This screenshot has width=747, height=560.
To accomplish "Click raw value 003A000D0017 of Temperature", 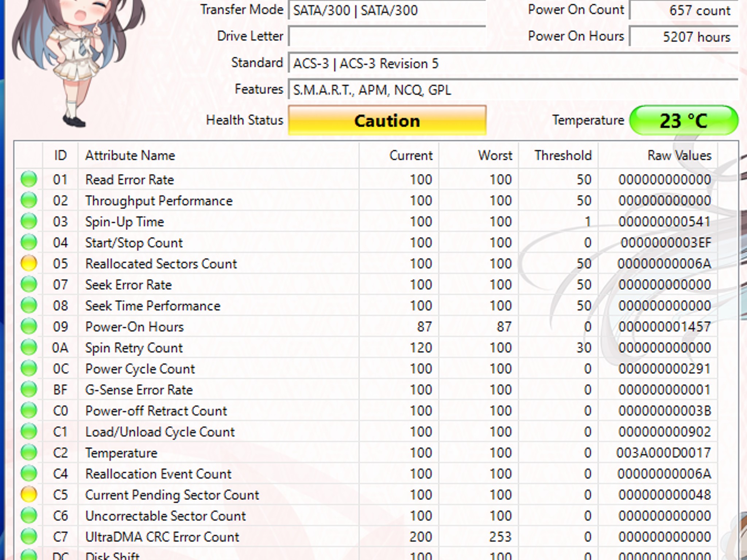I will (x=663, y=453).
